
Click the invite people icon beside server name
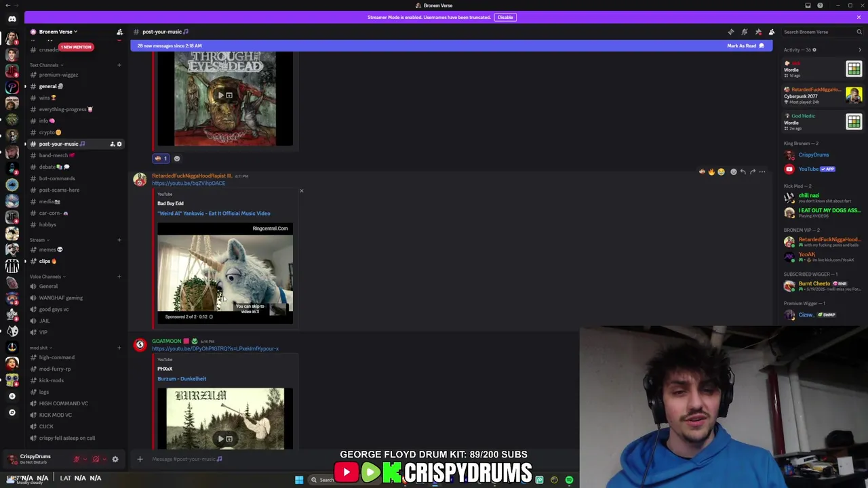coord(119,32)
